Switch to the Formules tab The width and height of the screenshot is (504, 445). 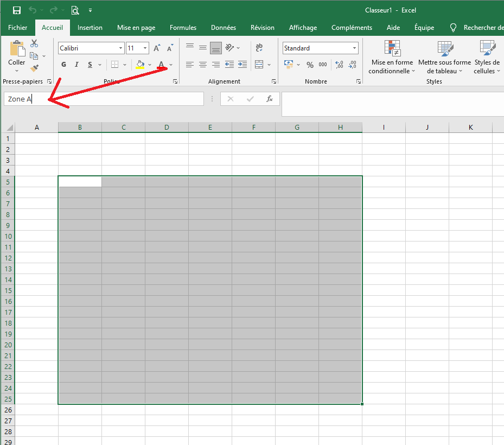pos(183,28)
